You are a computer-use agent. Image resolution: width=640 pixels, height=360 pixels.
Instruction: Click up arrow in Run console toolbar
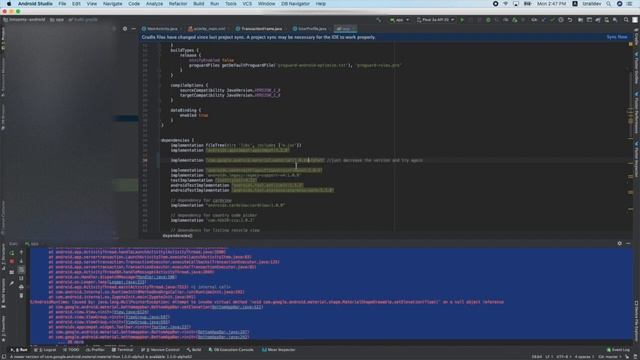[x=21, y=253]
